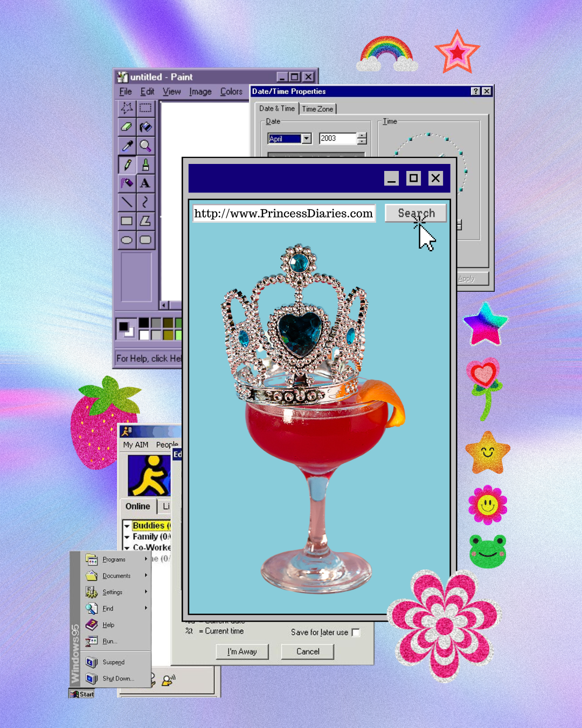Increase the year with the up arrow
Screen dimensions: 582x728
(x=362, y=135)
